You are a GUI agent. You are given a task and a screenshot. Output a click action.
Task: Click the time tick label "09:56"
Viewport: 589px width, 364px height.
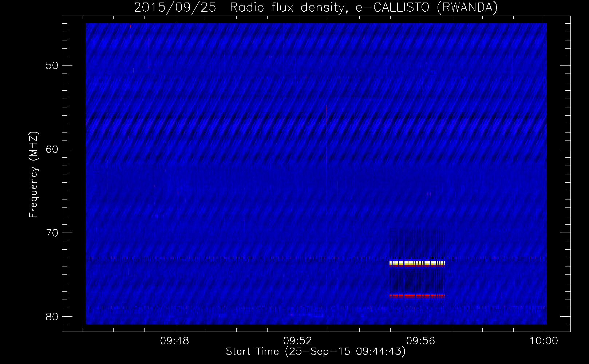coord(421,341)
